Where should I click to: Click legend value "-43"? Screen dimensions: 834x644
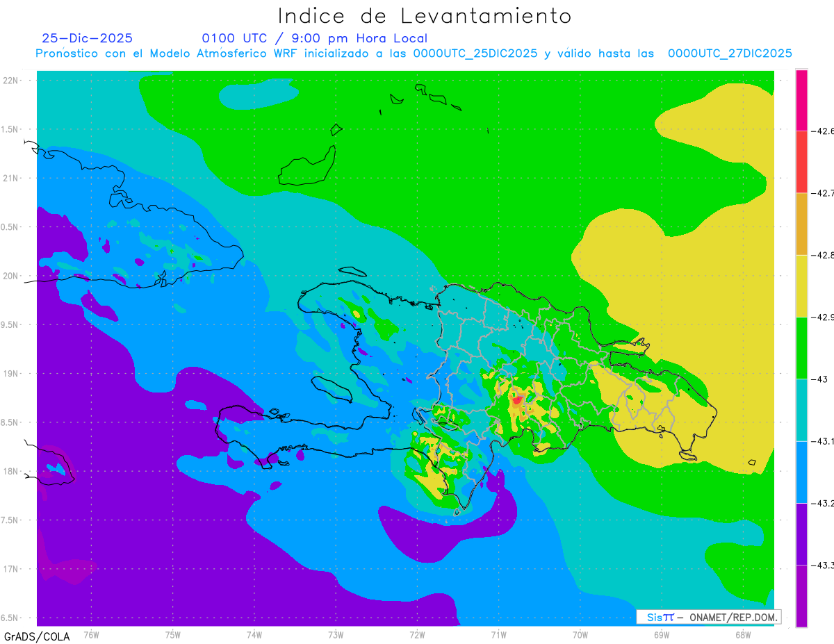[x=821, y=379]
